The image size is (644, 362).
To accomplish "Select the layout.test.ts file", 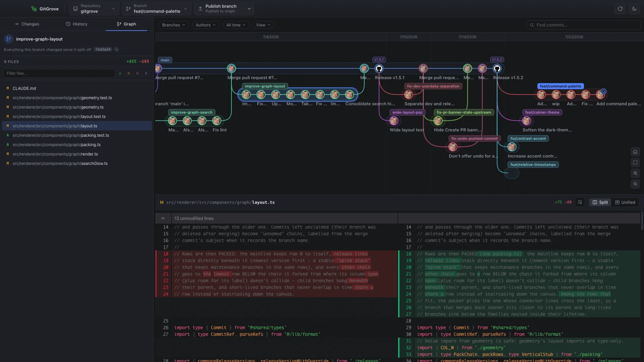I will pos(76,117).
